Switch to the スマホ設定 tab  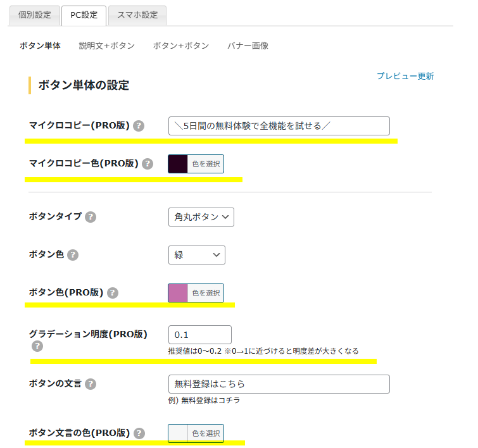pos(137,15)
